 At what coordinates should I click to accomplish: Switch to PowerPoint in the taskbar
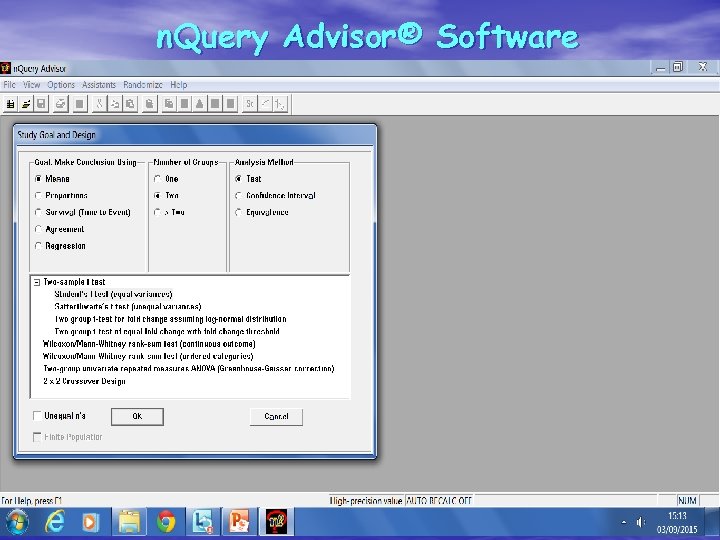(x=239, y=522)
